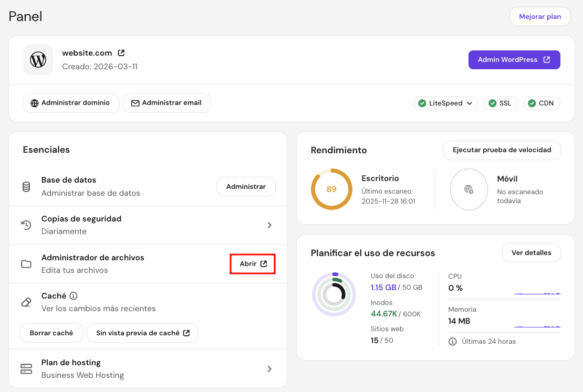
Task: Expand the LiteSpeed dropdown arrow
Action: (470, 103)
